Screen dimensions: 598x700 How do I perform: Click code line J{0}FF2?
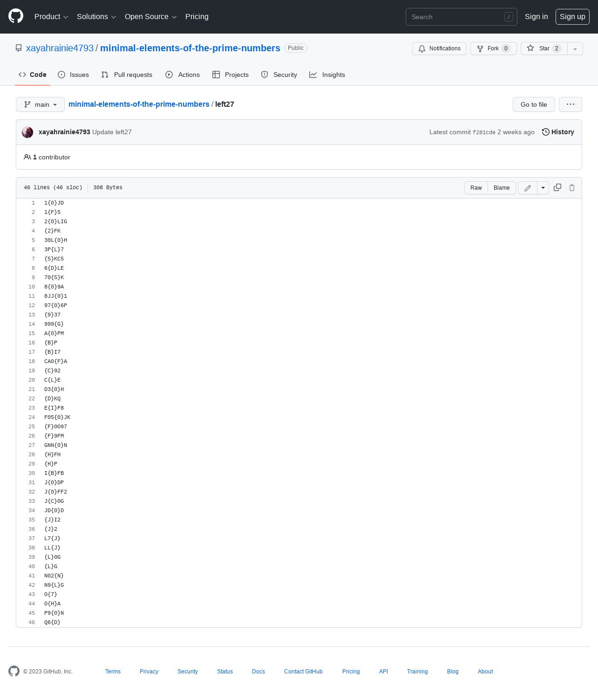pyautogui.click(x=55, y=492)
